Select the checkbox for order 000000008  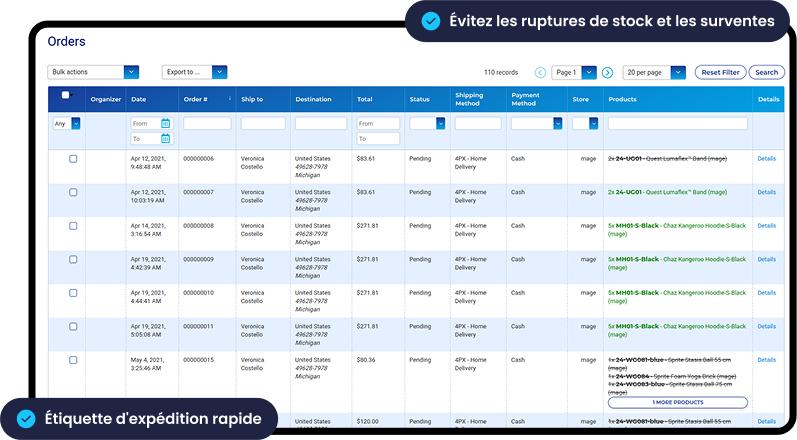point(73,226)
